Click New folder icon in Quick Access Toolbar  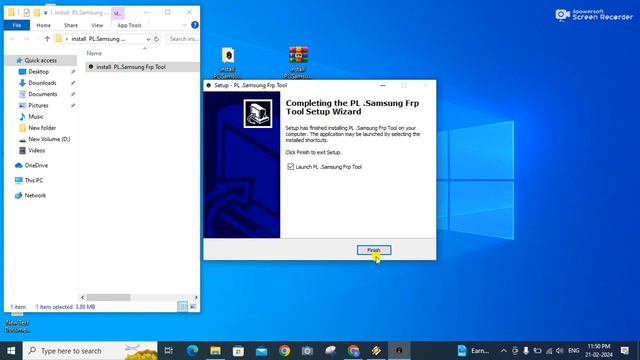point(37,13)
